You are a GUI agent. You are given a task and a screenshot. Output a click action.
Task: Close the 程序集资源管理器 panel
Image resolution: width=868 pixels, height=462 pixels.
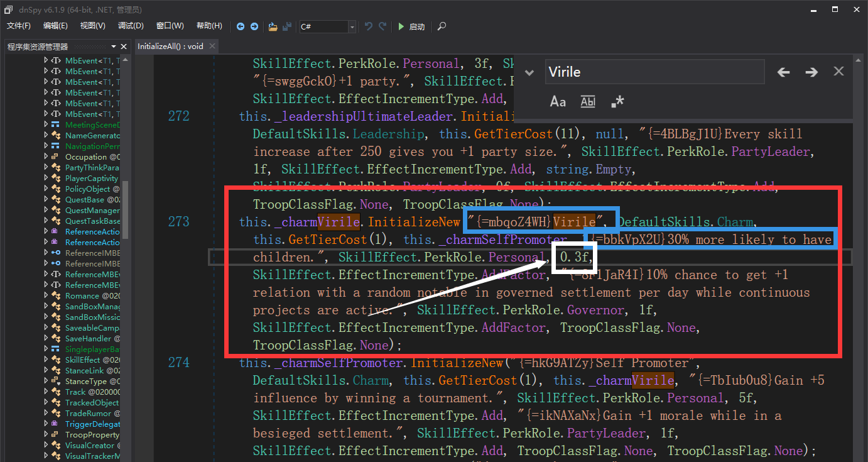point(124,47)
